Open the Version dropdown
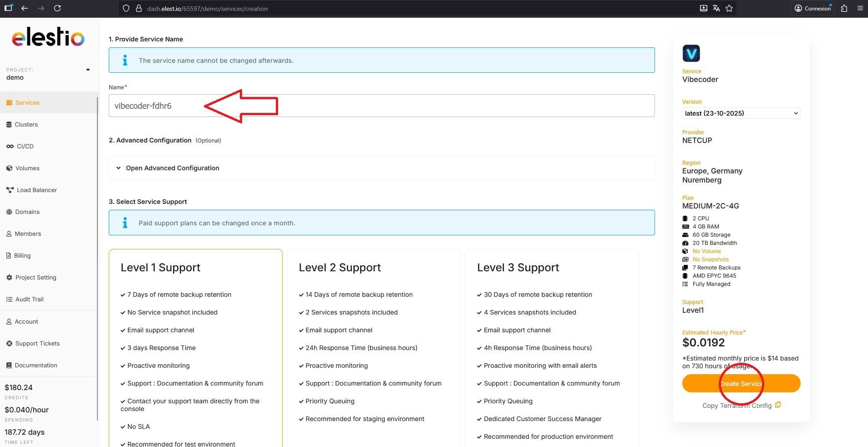This screenshot has width=868, height=447. pyautogui.click(x=741, y=113)
